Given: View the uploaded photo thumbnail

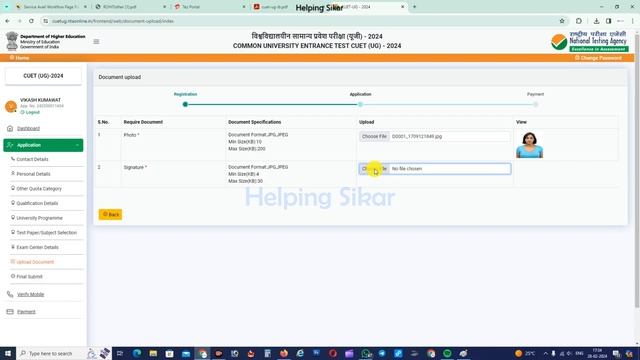Looking at the screenshot, I should click(x=529, y=145).
